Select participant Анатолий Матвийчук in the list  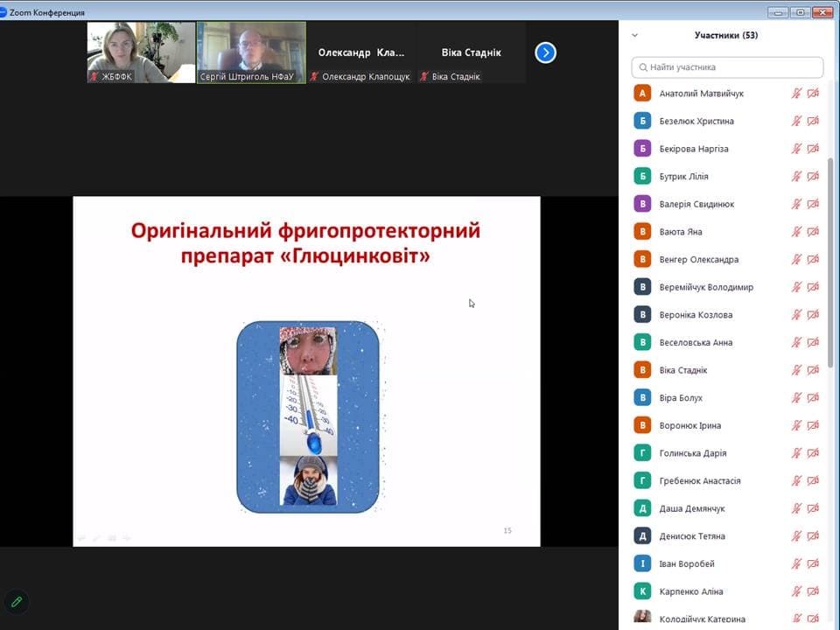[x=726, y=94]
